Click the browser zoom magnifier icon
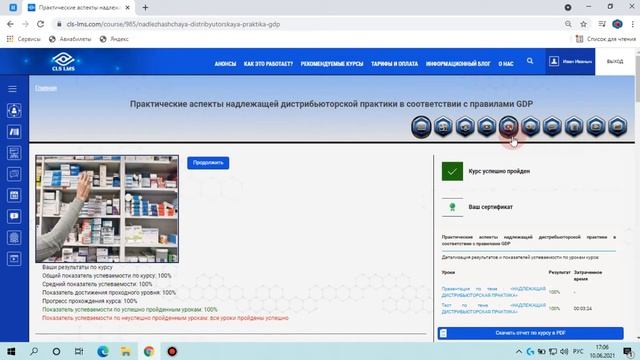 click(x=568, y=24)
